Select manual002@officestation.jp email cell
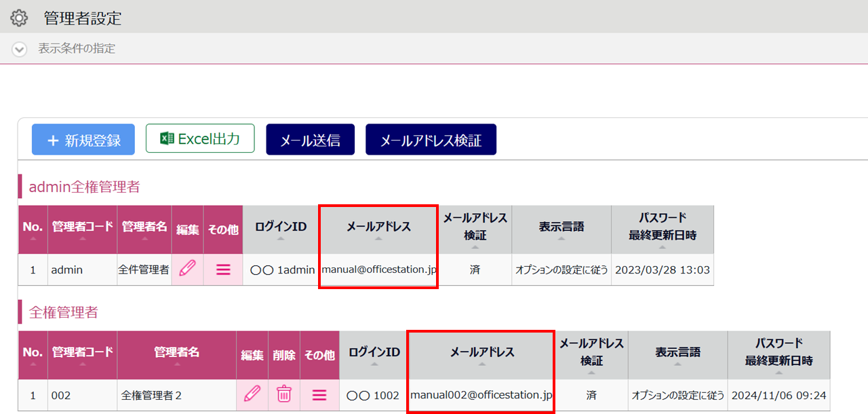The height and width of the screenshot is (414, 868). (481, 394)
